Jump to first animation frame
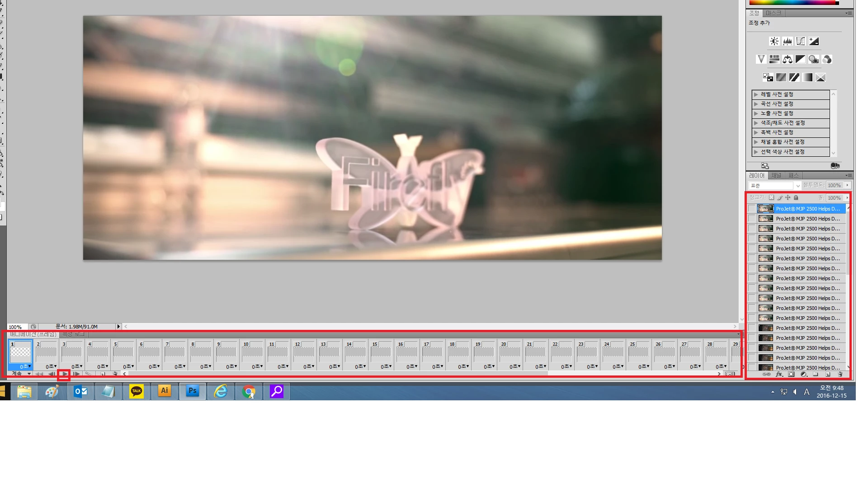This screenshot has height=488, width=868. click(x=39, y=374)
